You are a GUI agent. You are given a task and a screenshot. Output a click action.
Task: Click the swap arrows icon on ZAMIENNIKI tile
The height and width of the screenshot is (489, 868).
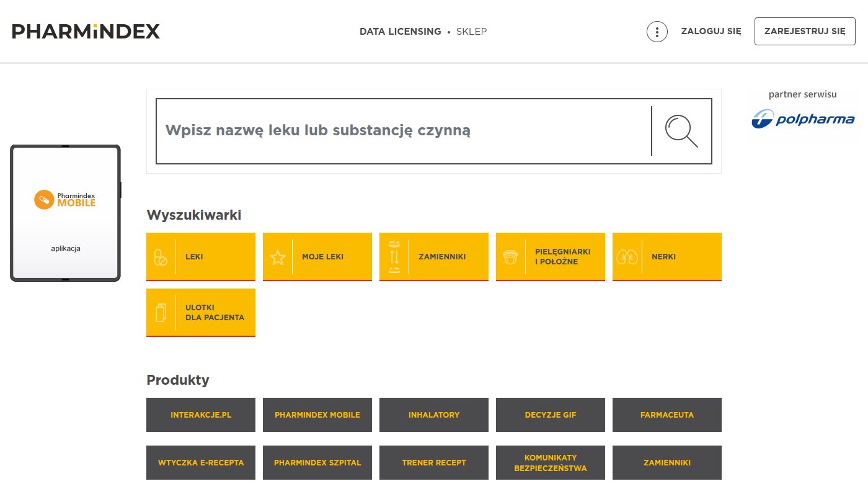pyautogui.click(x=394, y=257)
